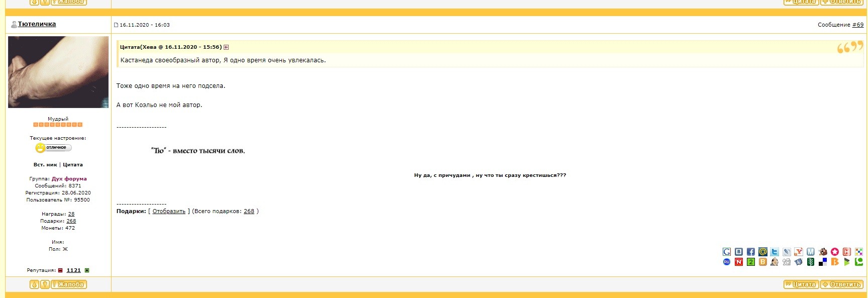Viewport: 868px width, 298px height.
Task: Open Тютеличка user profile link
Action: point(37,24)
